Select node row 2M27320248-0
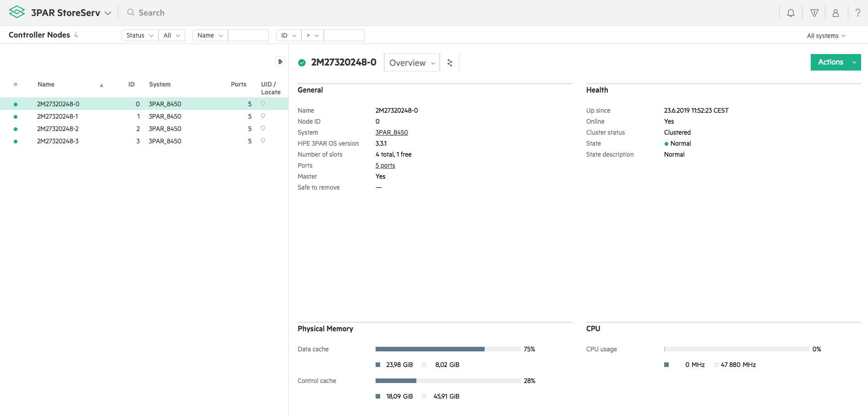 144,104
